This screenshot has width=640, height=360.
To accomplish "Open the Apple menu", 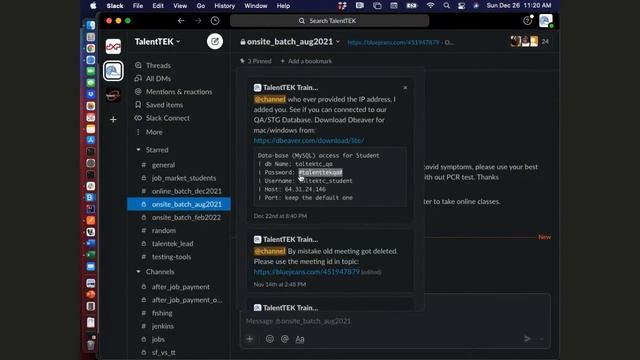I will 93,6.
